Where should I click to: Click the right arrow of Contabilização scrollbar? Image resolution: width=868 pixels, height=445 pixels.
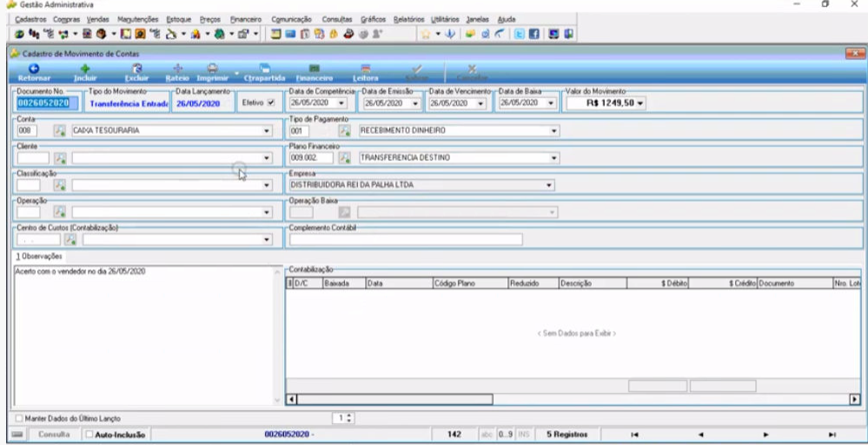click(855, 399)
